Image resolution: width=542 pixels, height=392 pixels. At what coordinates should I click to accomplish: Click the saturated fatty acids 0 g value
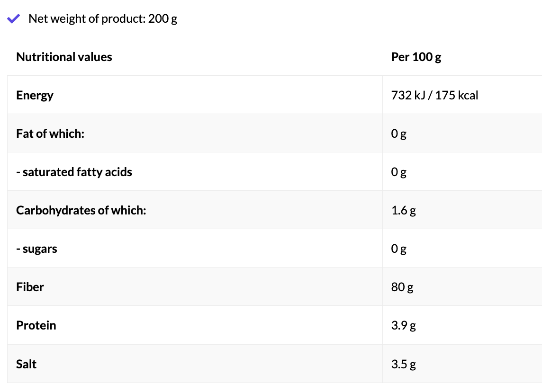coord(398,172)
